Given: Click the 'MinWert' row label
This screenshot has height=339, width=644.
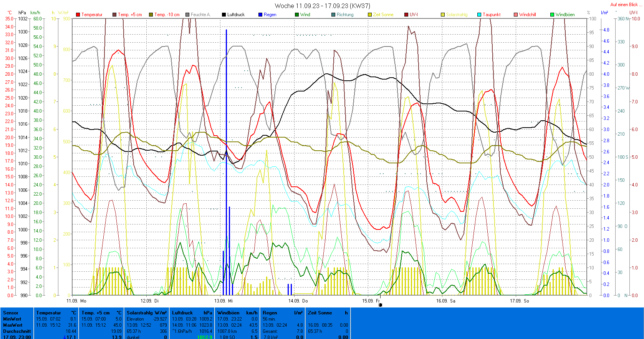Looking at the screenshot, I should click(12, 319).
